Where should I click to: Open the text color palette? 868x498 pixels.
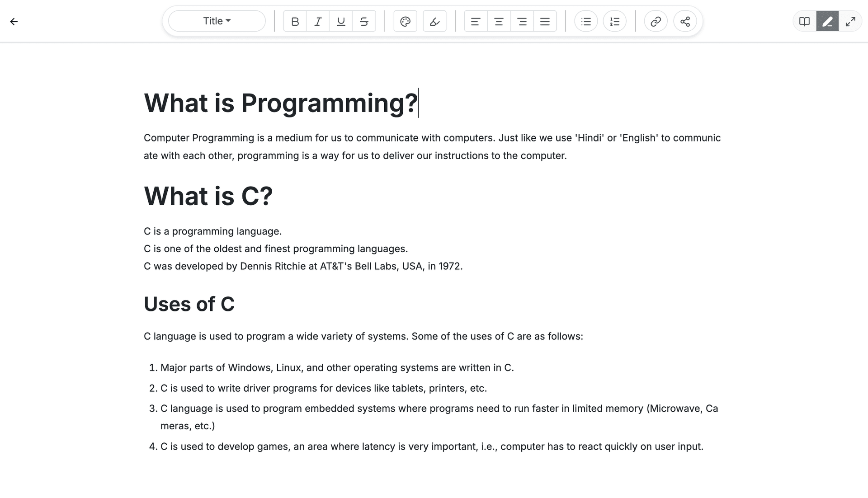point(405,21)
